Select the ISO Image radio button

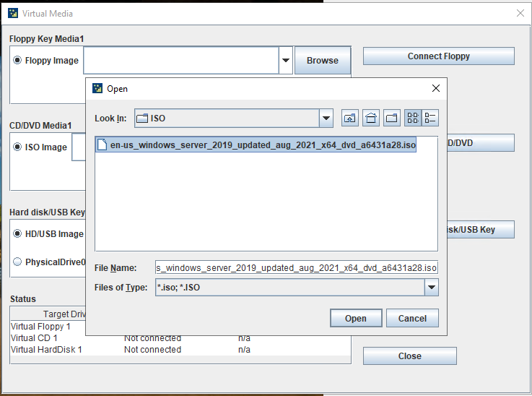coord(18,147)
